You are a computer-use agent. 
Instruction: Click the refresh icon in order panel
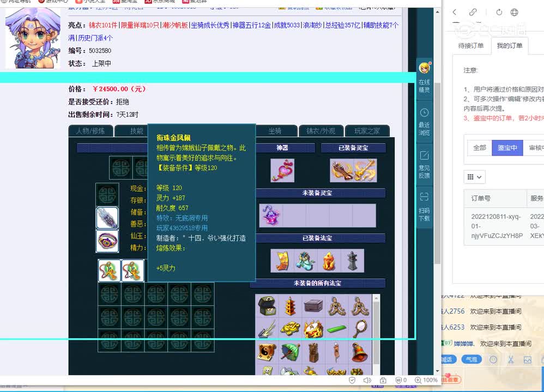[499, 12]
